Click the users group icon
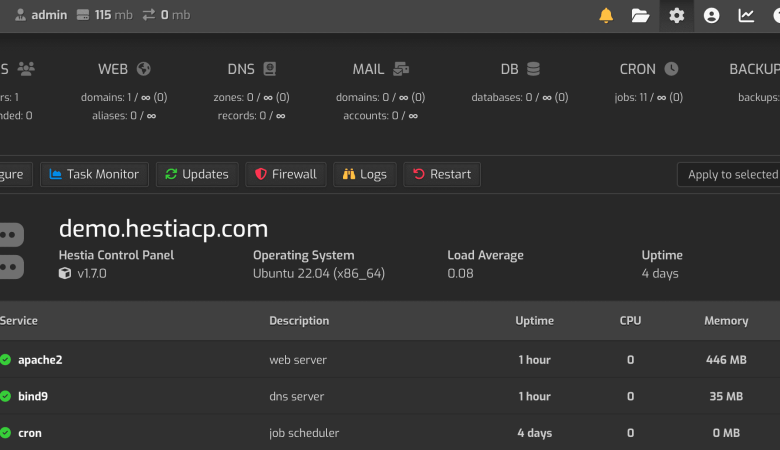The width and height of the screenshot is (780, 450). click(x=26, y=69)
